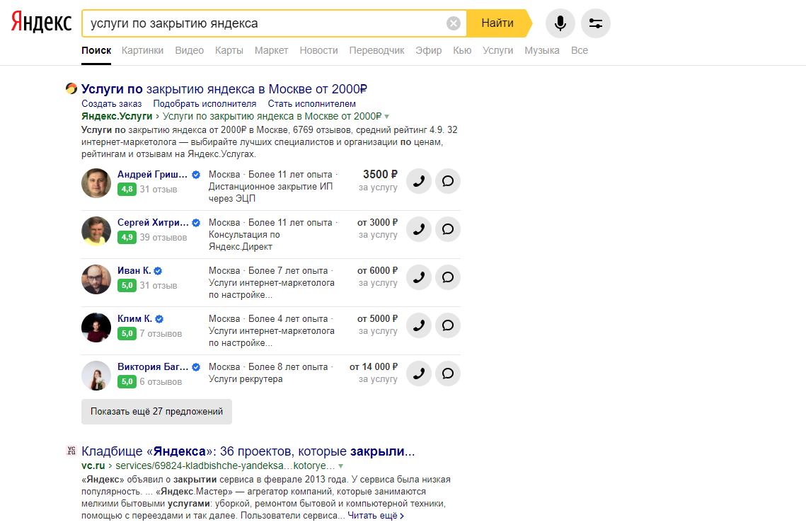This screenshot has width=806, height=532.
Task: Open Иван К. name link
Action: point(134,271)
